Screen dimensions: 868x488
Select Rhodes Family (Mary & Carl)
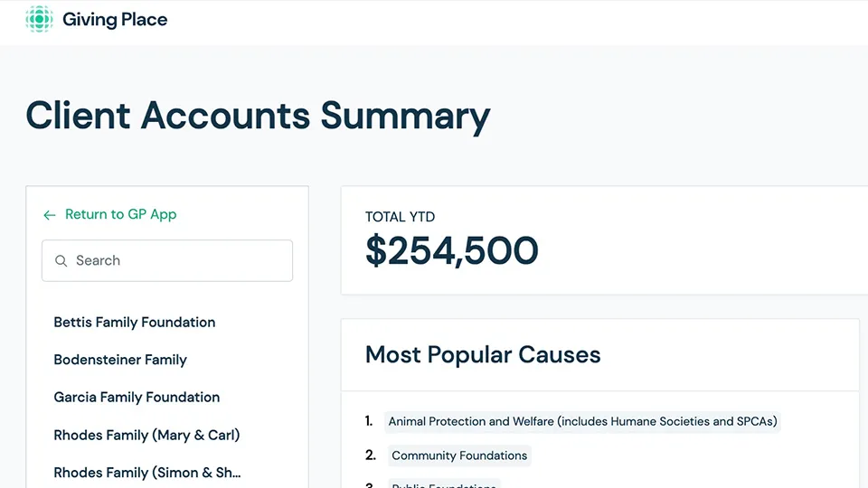point(146,435)
